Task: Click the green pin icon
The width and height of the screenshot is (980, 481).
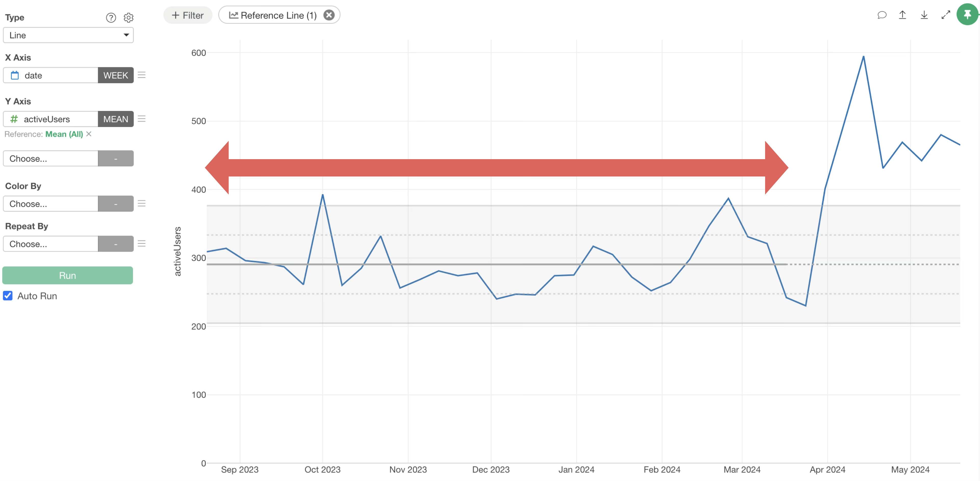Action: [x=967, y=15]
